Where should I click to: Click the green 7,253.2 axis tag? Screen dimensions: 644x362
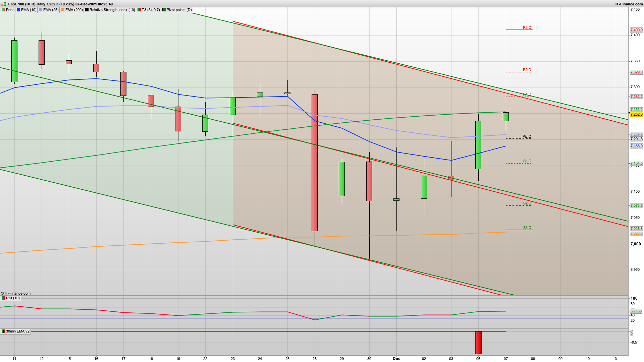click(x=636, y=110)
